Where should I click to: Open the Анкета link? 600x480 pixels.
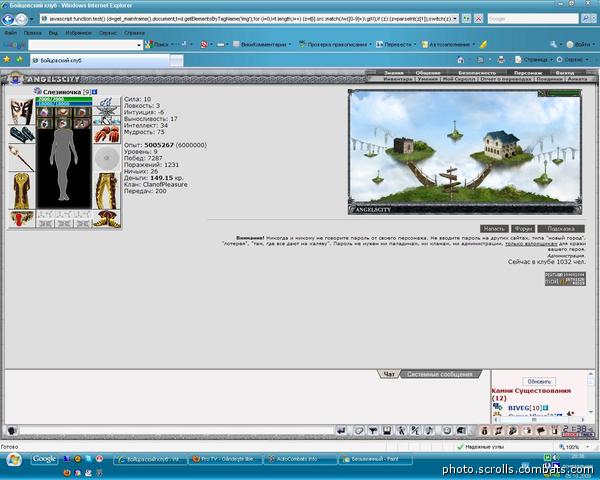(577, 79)
